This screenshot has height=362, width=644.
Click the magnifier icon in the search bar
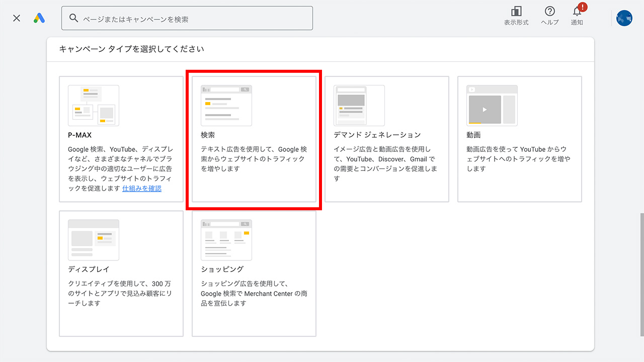[x=73, y=18]
